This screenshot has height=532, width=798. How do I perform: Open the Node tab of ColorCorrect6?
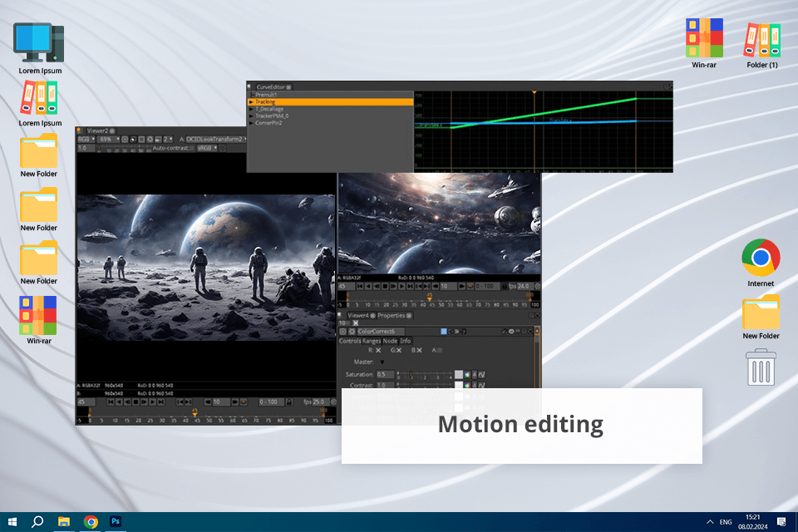tap(390, 341)
